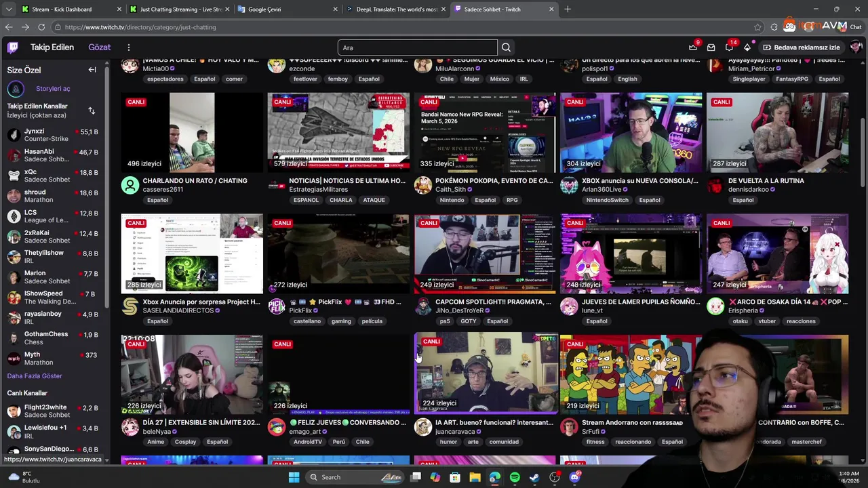Click SASELANDIADIRECTOS channel avatar

(x=130, y=306)
